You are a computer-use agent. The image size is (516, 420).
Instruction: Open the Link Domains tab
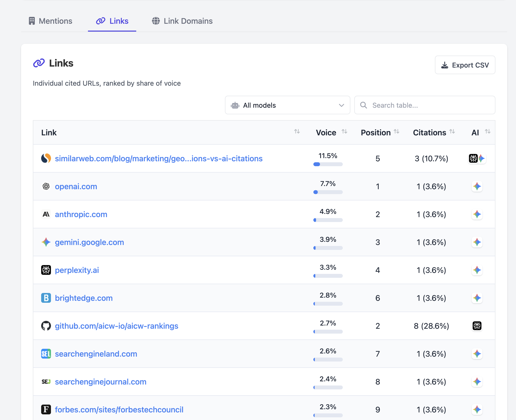[182, 21]
